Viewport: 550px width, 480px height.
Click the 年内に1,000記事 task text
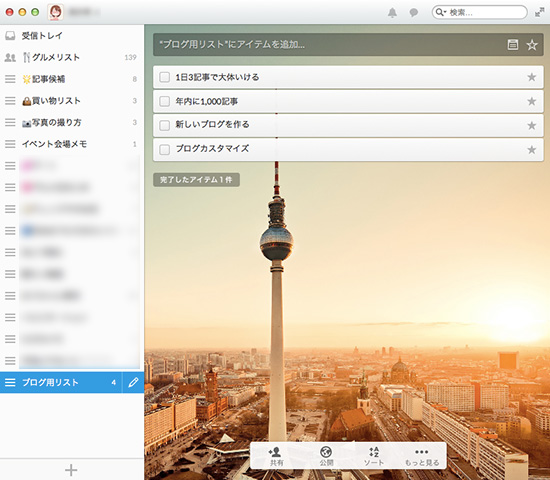pos(207,101)
